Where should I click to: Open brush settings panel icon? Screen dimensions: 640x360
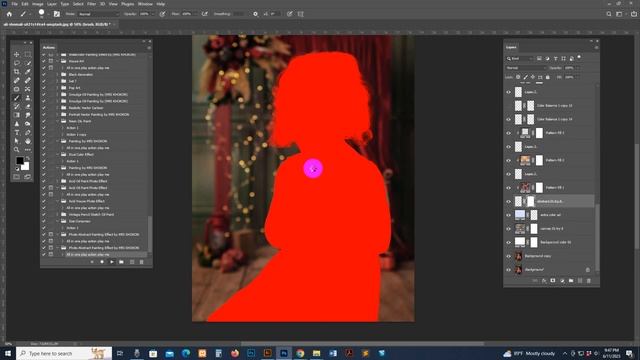coord(57,14)
